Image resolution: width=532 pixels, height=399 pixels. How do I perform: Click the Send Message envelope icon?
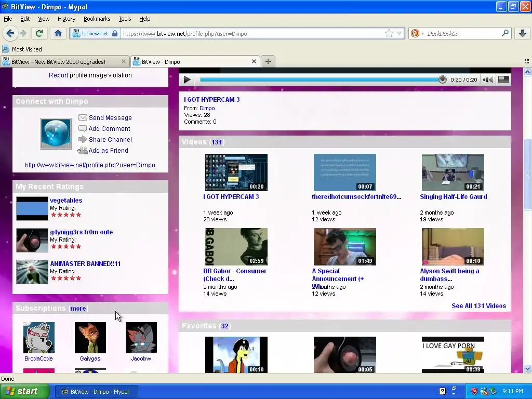[83, 117]
